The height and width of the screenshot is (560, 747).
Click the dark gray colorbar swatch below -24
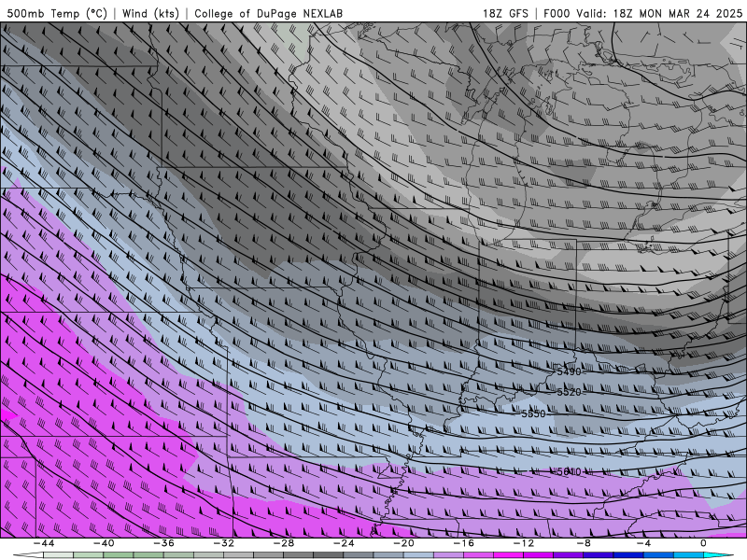click(x=329, y=555)
